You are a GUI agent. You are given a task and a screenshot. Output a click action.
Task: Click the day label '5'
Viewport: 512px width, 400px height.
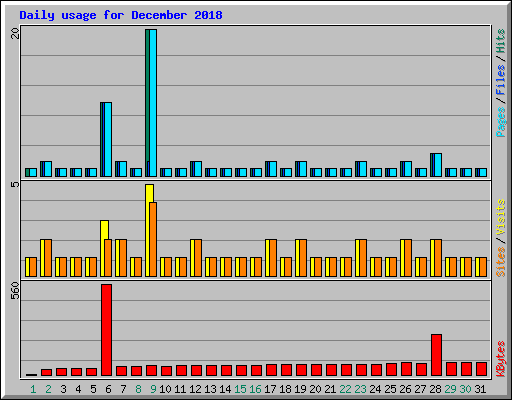click(x=93, y=389)
